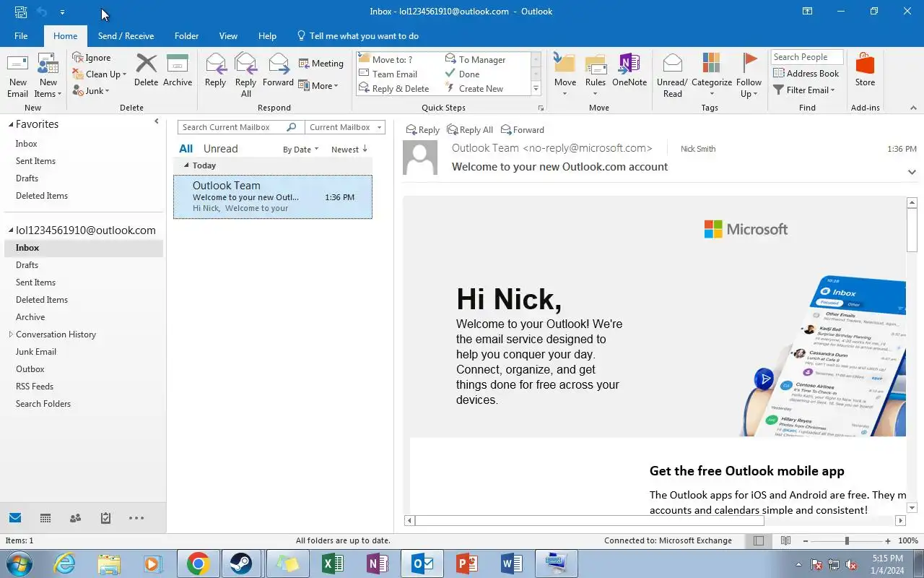The width and height of the screenshot is (924, 578).
Task: Switch to Tasks view
Action: tap(105, 518)
